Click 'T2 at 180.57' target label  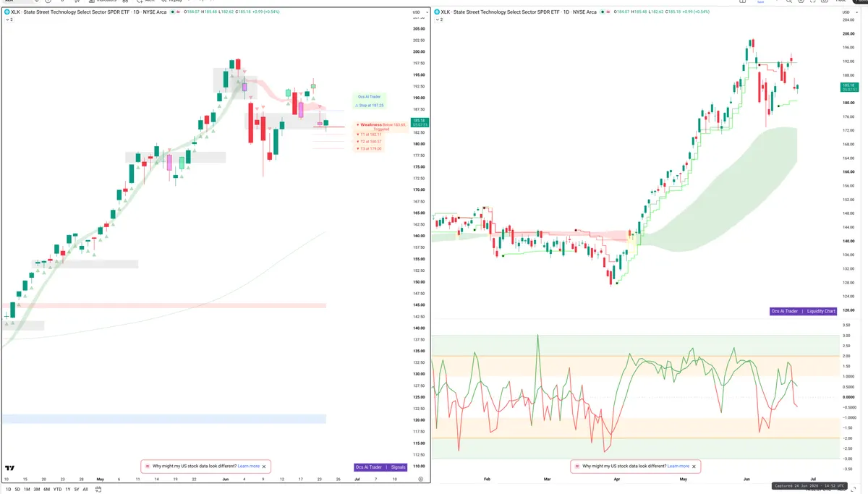[369, 141]
